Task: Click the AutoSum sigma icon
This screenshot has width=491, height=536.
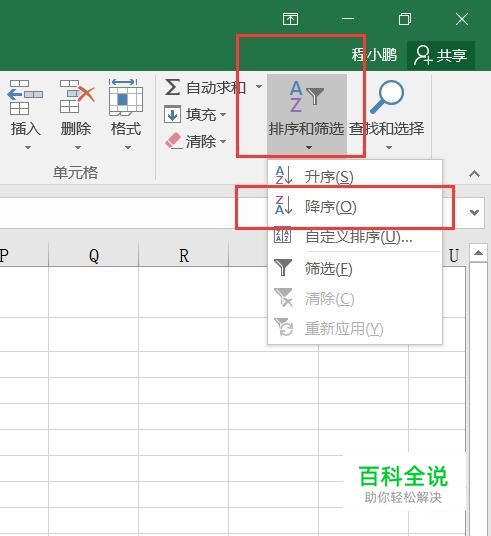Action: (172, 87)
